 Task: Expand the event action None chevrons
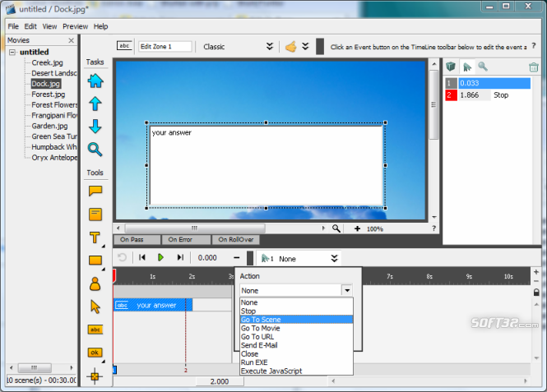334,258
